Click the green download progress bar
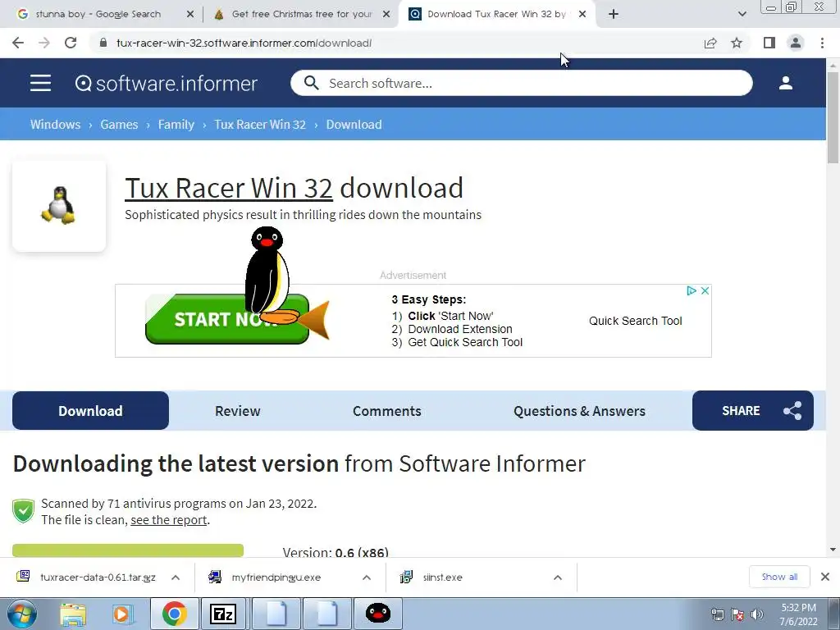 (x=128, y=550)
